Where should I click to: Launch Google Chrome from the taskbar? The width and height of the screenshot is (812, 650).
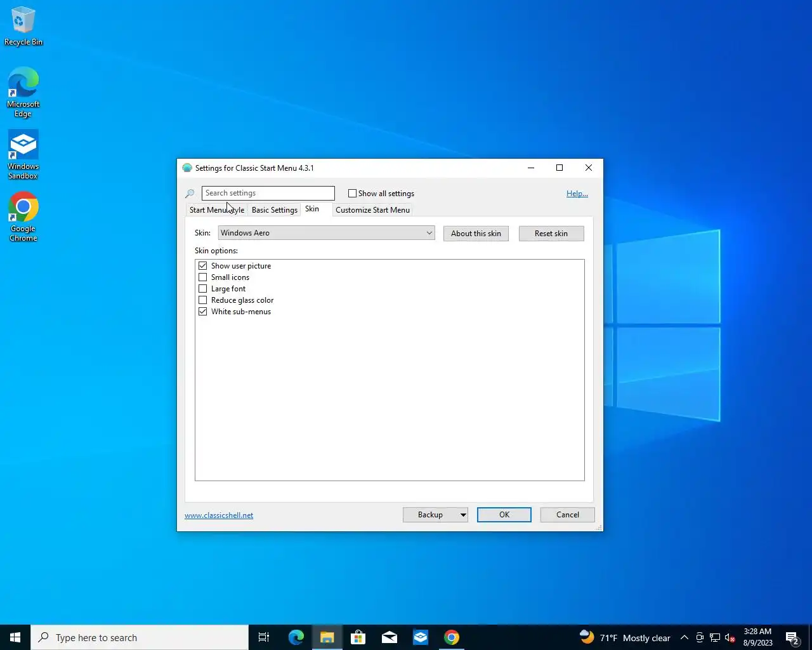coord(451,637)
